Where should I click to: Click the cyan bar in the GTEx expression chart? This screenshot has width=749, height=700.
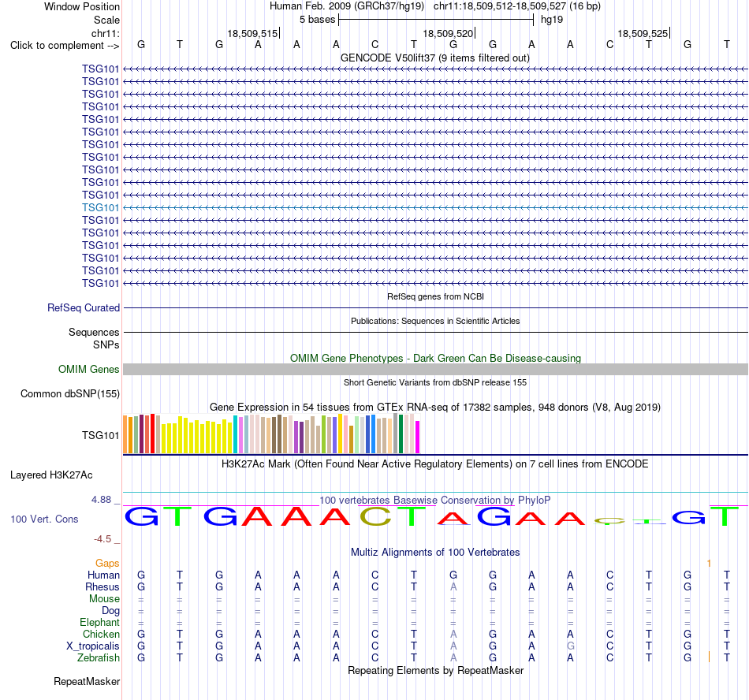[236, 434]
